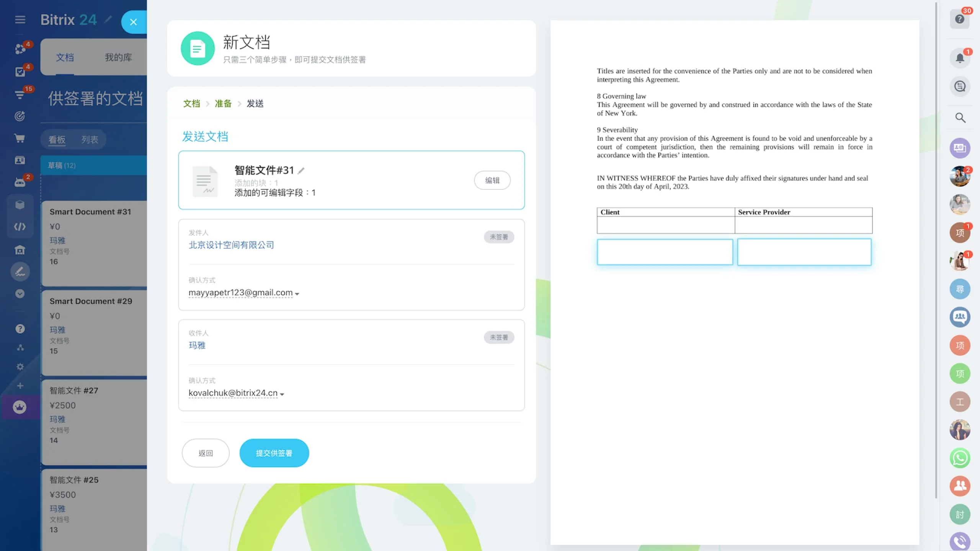Click the e-signature pen icon in left sidebar
Image resolution: width=980 pixels, height=551 pixels.
(20, 272)
